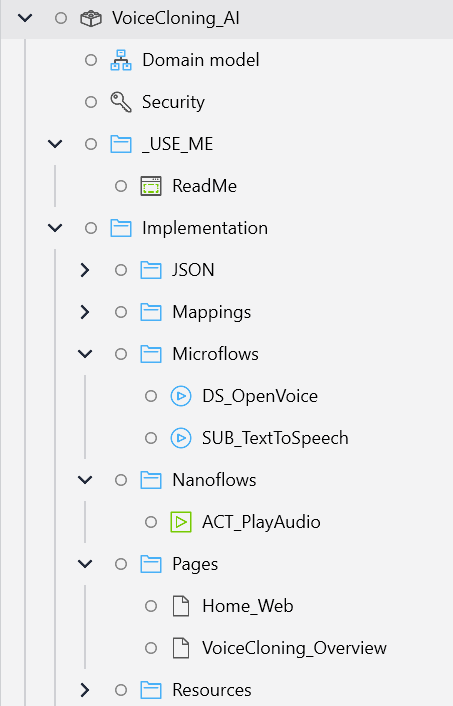Expand the Mappings folder
This screenshot has height=706, width=453.
click(85, 312)
